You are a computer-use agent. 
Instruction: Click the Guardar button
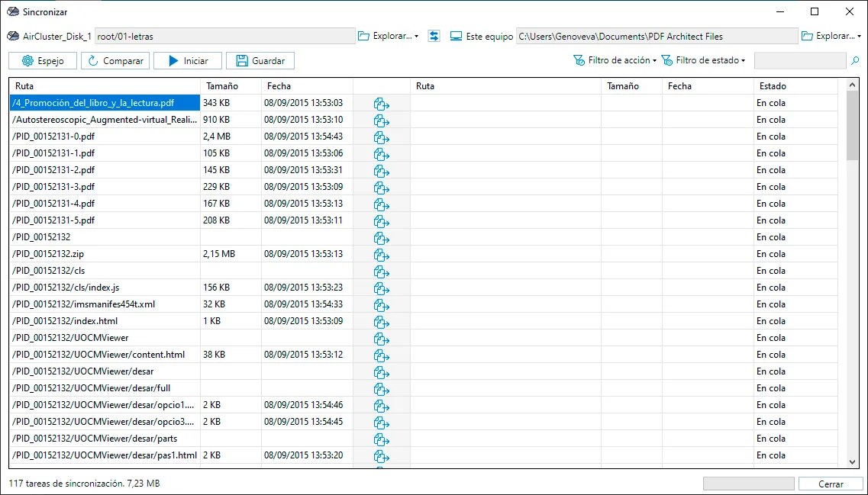click(260, 61)
